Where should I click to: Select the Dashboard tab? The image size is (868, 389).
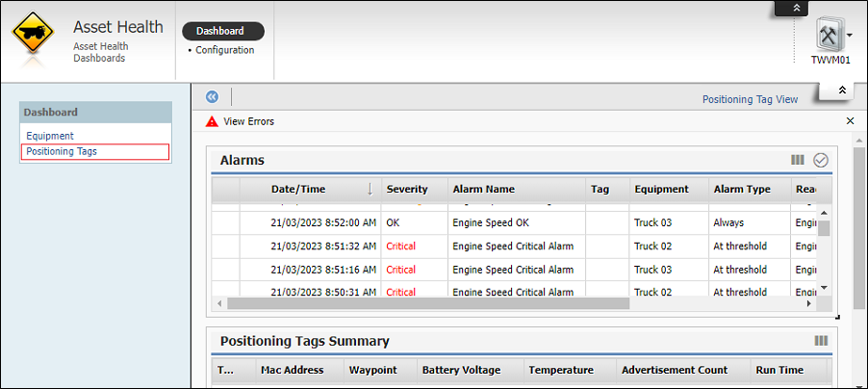(223, 31)
